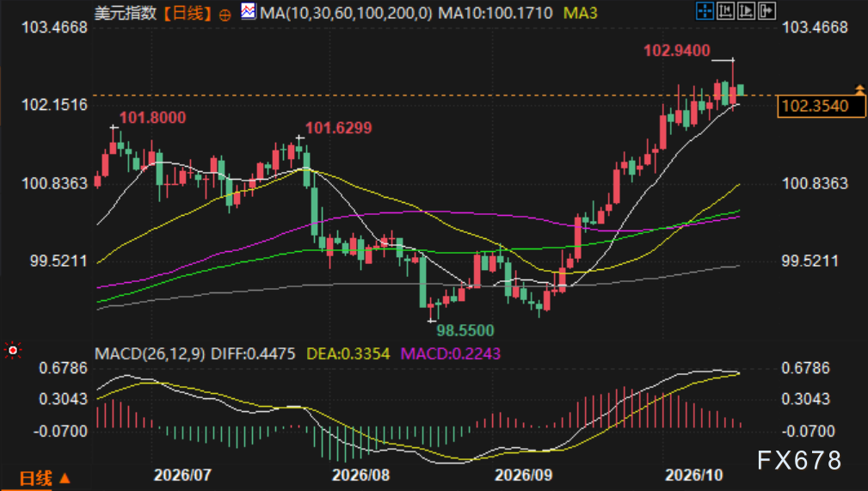Click the yellow MA3 label

point(580,13)
